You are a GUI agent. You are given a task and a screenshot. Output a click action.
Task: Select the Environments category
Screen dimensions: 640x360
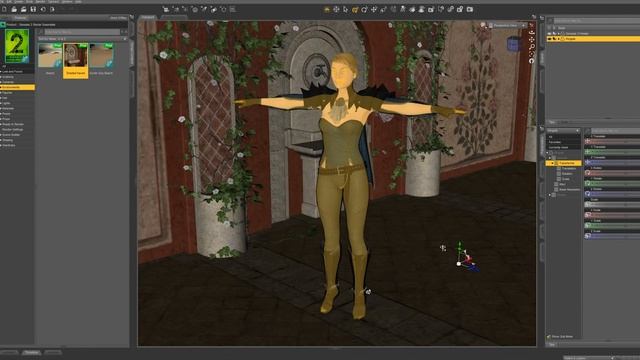pyautogui.click(x=17, y=87)
